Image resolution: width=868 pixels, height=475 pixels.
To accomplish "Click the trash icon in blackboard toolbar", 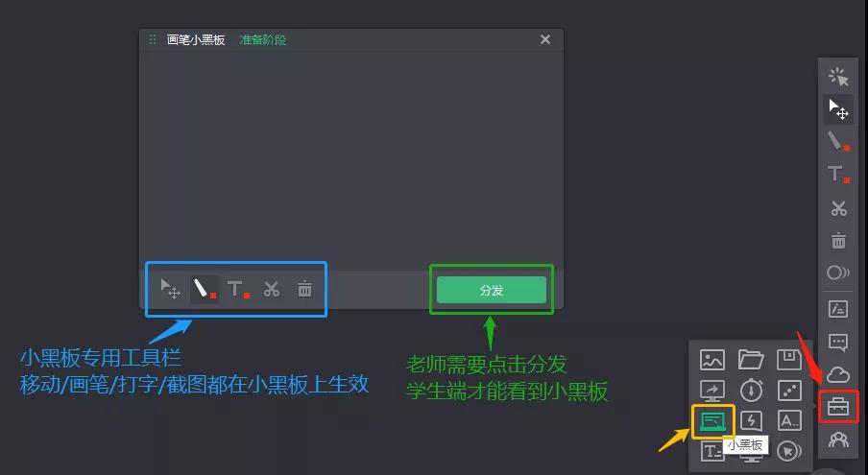I will coord(304,289).
